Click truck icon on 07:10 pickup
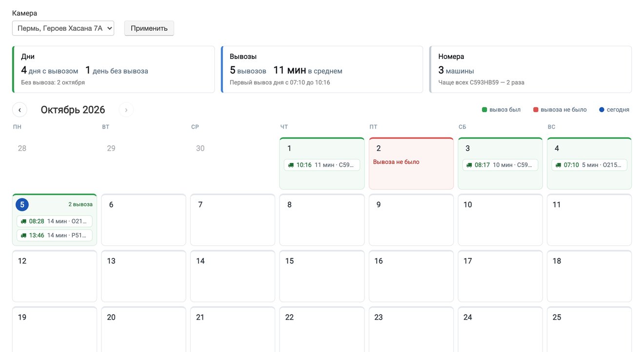This screenshot has height=352, width=644. point(559,165)
